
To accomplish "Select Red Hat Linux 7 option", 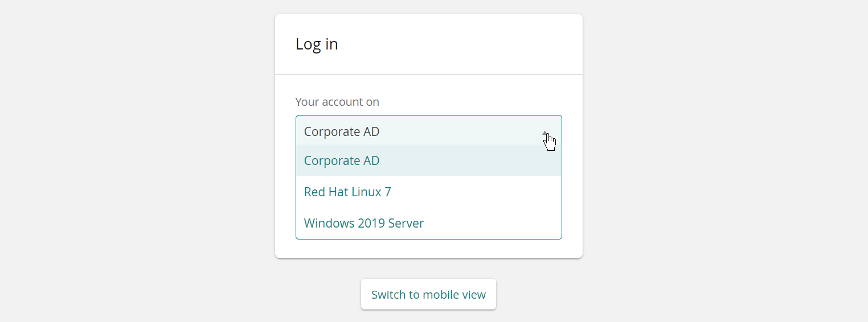I will coord(347,192).
